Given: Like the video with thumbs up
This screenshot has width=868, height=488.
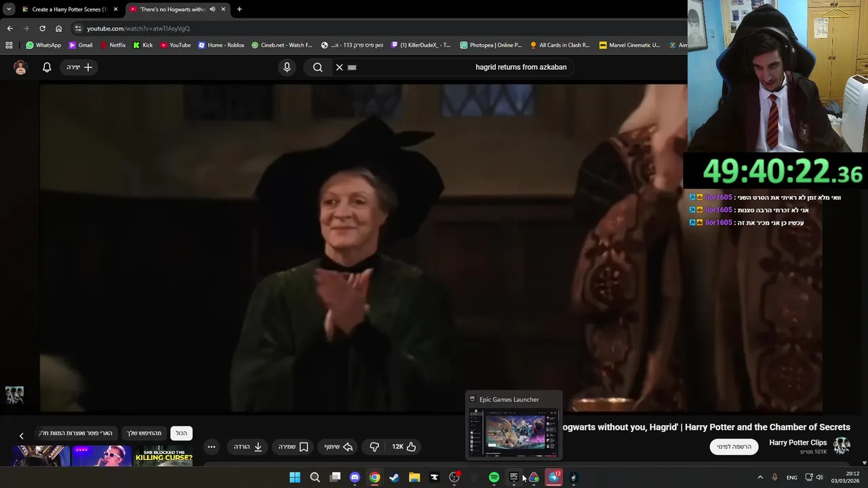Looking at the screenshot, I should tap(405, 447).
